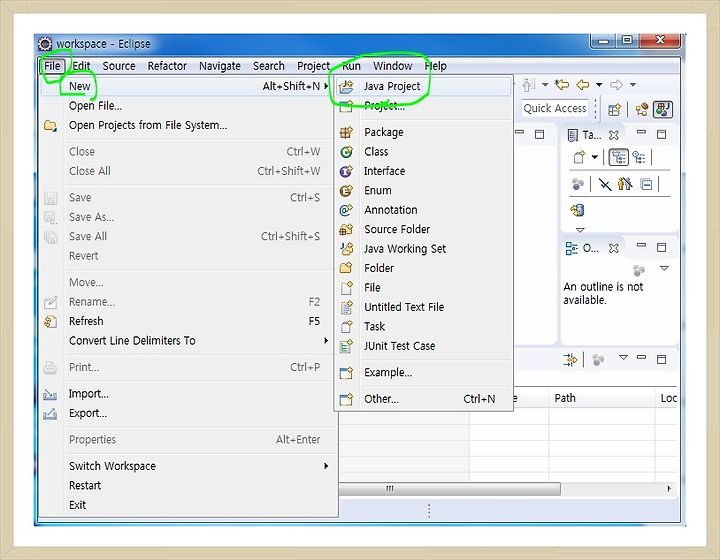Click the green Class icon
The height and width of the screenshot is (560, 720).
(x=346, y=151)
